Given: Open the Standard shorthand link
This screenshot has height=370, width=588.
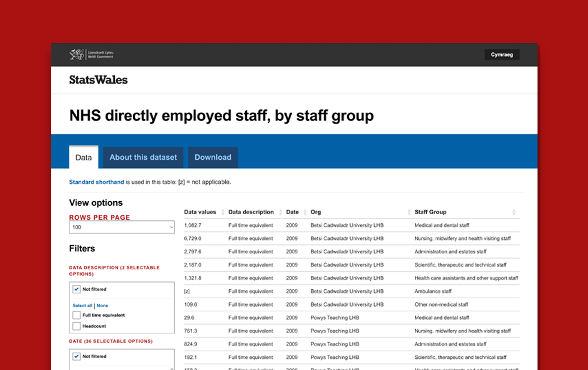Looking at the screenshot, I should pyautogui.click(x=96, y=182).
